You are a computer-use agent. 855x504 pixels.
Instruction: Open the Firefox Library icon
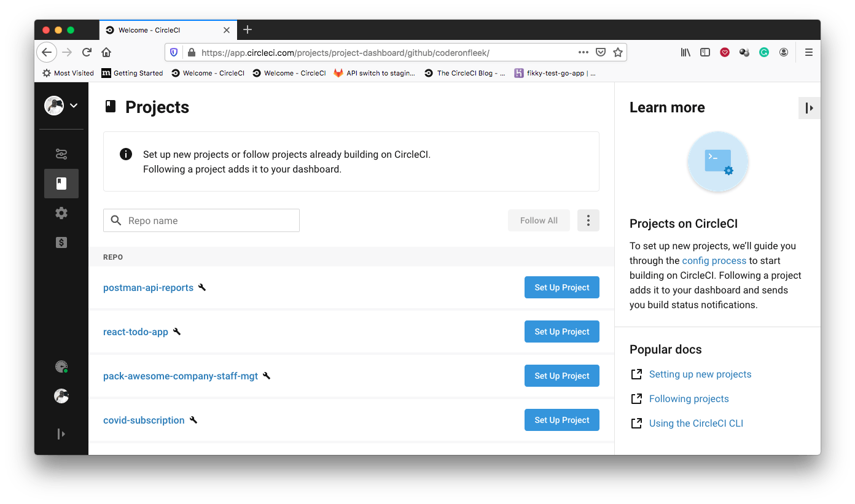(x=685, y=52)
